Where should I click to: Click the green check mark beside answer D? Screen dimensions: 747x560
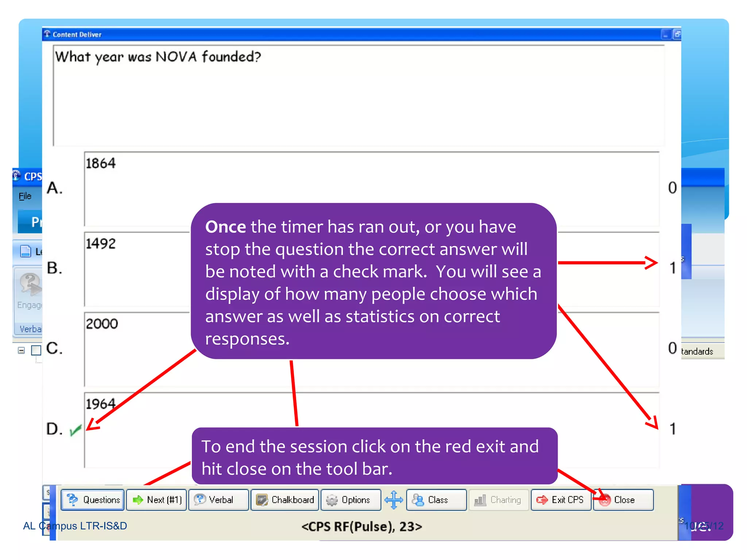pyautogui.click(x=76, y=429)
